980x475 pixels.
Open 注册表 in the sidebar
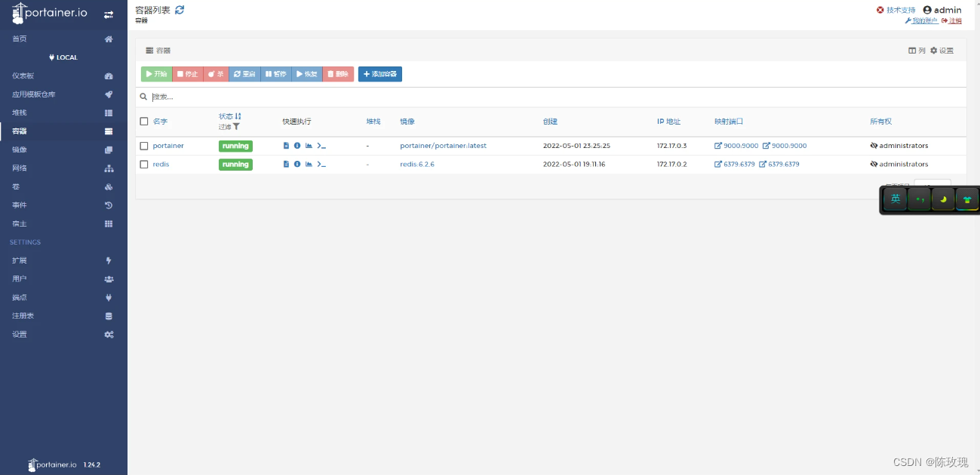coord(63,316)
